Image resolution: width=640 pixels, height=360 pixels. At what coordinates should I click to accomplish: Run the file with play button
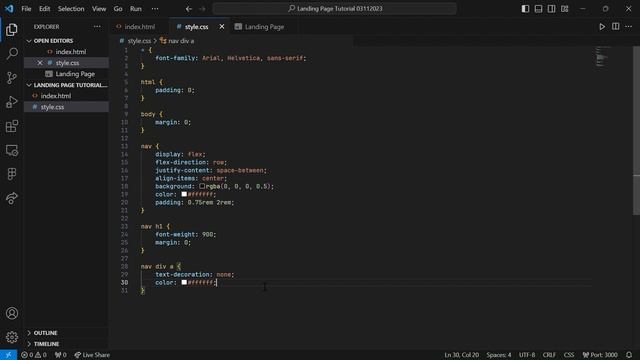pos(602,27)
